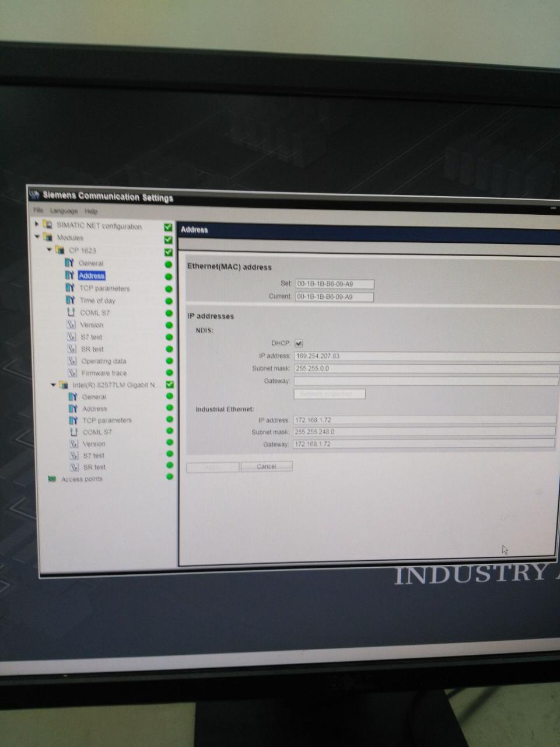Click the greyed-out Apply button
560x747 pixels.
213,467
